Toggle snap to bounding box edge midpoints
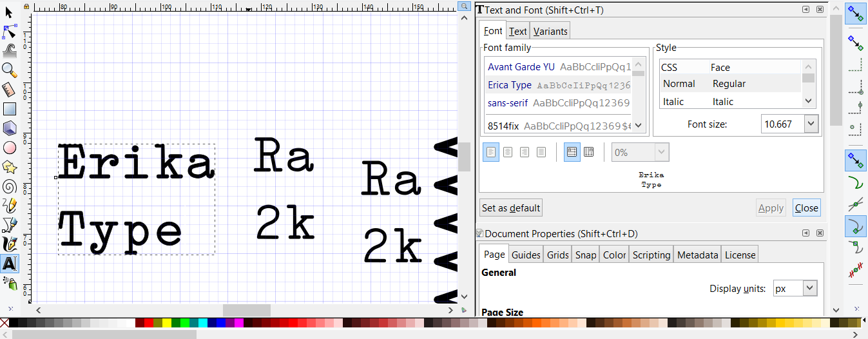868x339 pixels. click(856, 107)
